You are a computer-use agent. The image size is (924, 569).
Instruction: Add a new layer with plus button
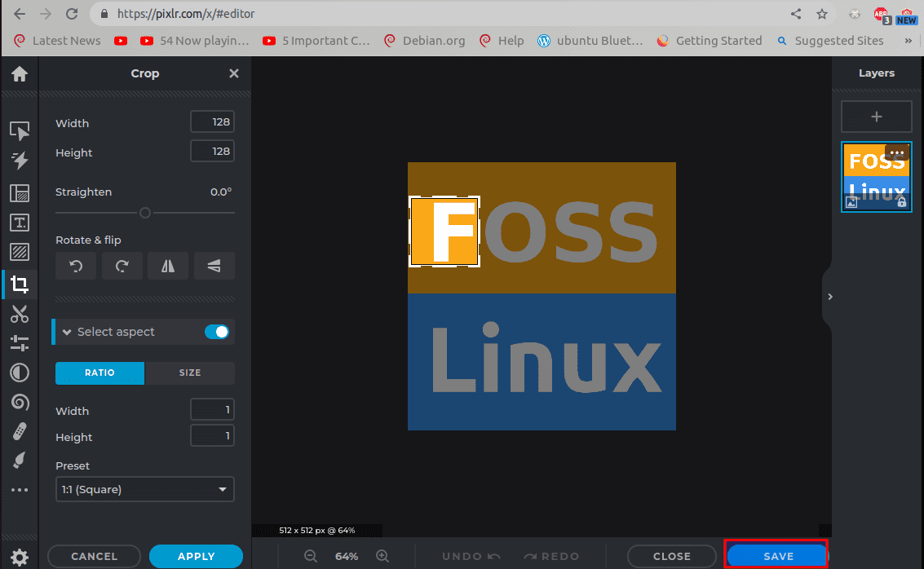point(876,117)
